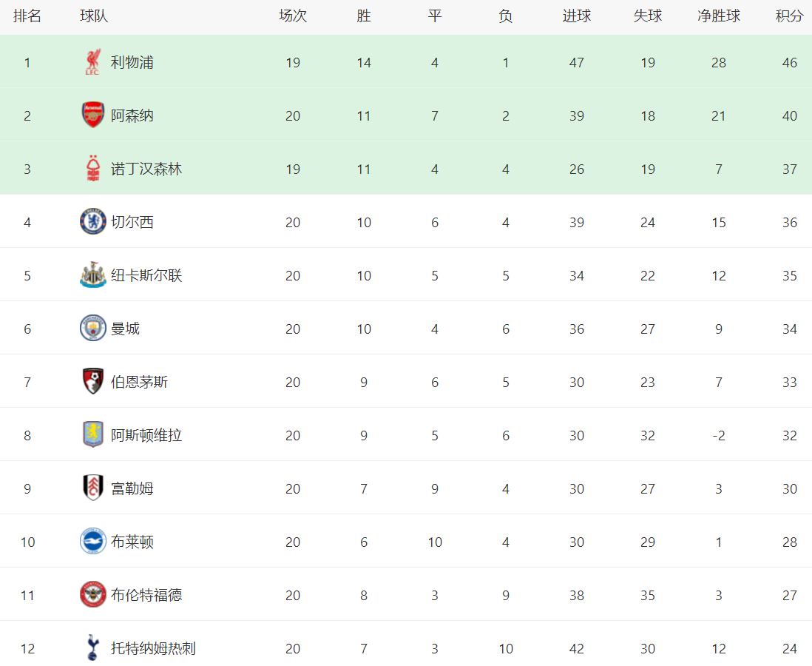This screenshot has width=812, height=666.
Task: Click the Nottingham Forest crest icon
Action: tap(93, 169)
